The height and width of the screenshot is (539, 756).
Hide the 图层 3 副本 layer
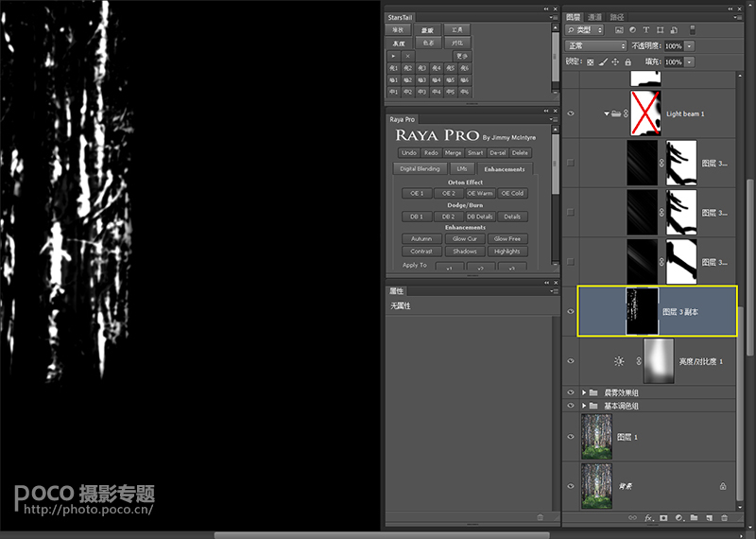(x=571, y=312)
